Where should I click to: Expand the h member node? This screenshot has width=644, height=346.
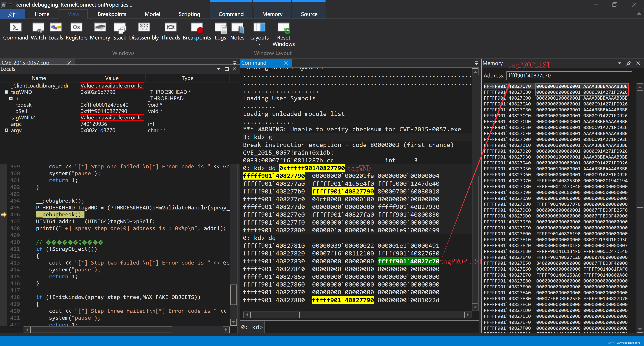11,98
